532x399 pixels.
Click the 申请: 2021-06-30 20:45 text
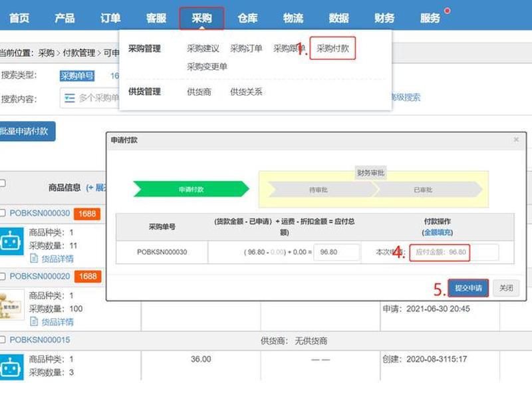click(426, 309)
